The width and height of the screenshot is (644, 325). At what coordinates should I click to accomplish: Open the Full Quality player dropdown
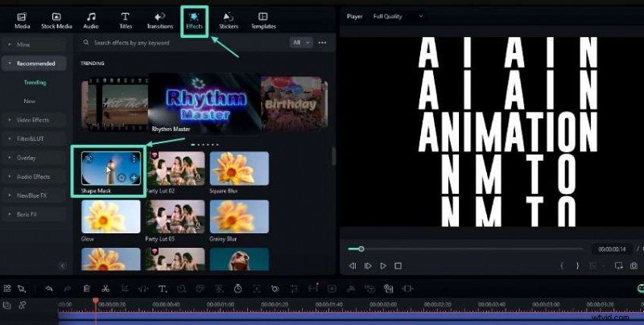pyautogui.click(x=398, y=16)
